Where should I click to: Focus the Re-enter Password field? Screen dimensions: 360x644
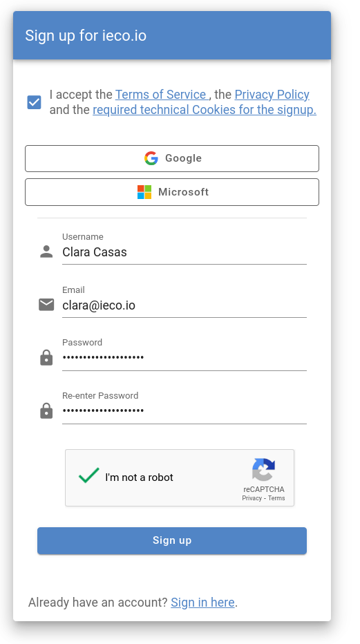tap(184, 410)
